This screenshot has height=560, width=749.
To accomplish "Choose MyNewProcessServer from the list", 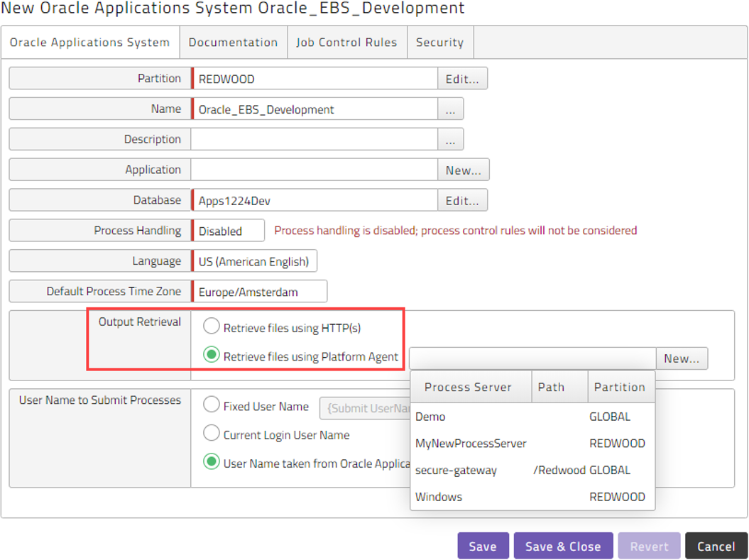I will (532, 444).
